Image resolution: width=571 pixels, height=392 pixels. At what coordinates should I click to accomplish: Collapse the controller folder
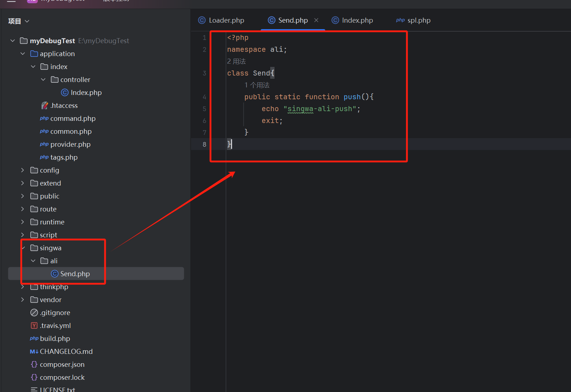click(43, 80)
